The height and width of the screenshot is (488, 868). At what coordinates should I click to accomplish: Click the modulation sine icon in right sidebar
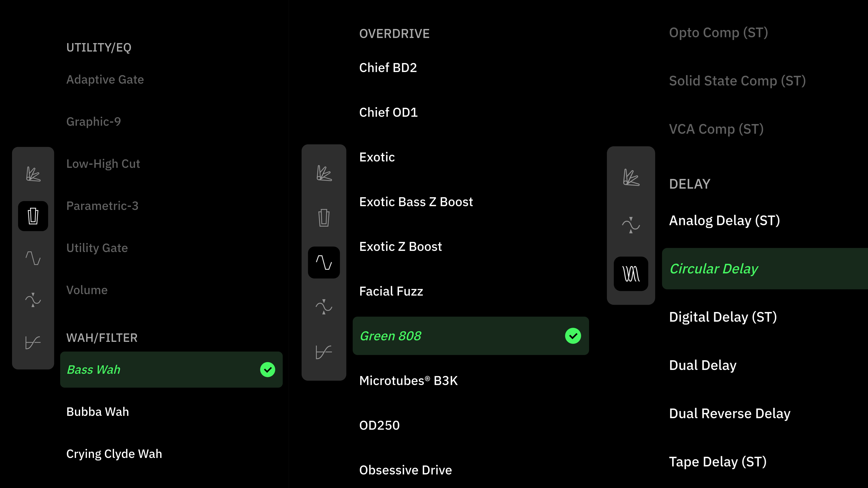coord(631,225)
